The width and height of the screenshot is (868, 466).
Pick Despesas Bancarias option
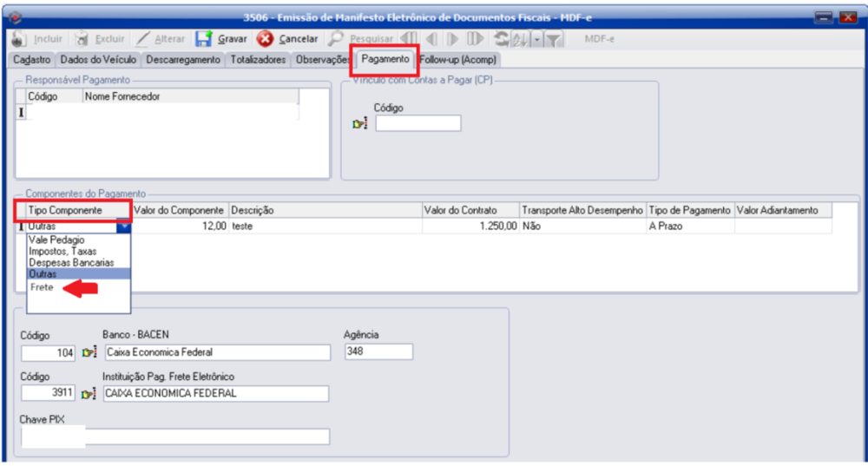click(71, 262)
